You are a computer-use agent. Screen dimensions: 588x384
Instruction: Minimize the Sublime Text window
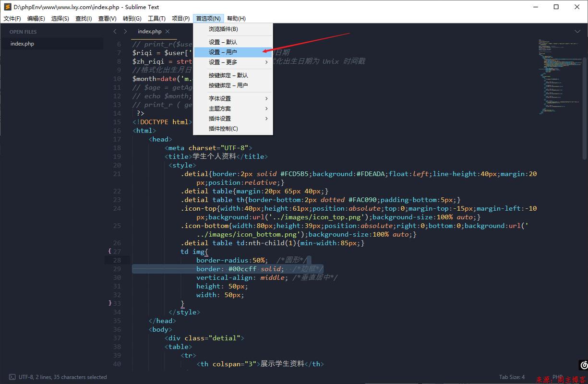point(535,7)
